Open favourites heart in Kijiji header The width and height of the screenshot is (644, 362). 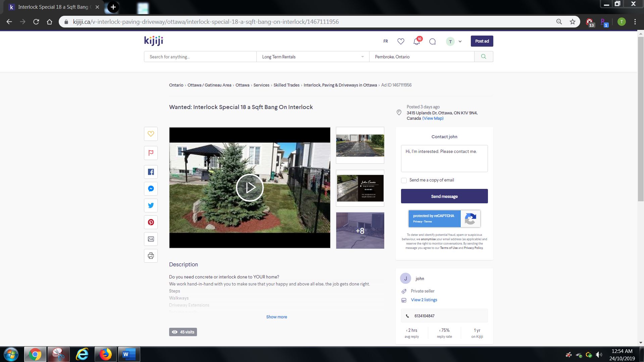click(x=401, y=41)
